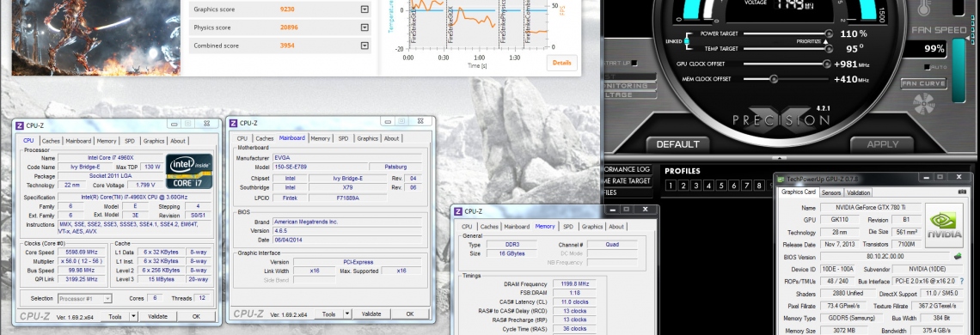
Task: Click the orange Details button
Action: pos(561,63)
